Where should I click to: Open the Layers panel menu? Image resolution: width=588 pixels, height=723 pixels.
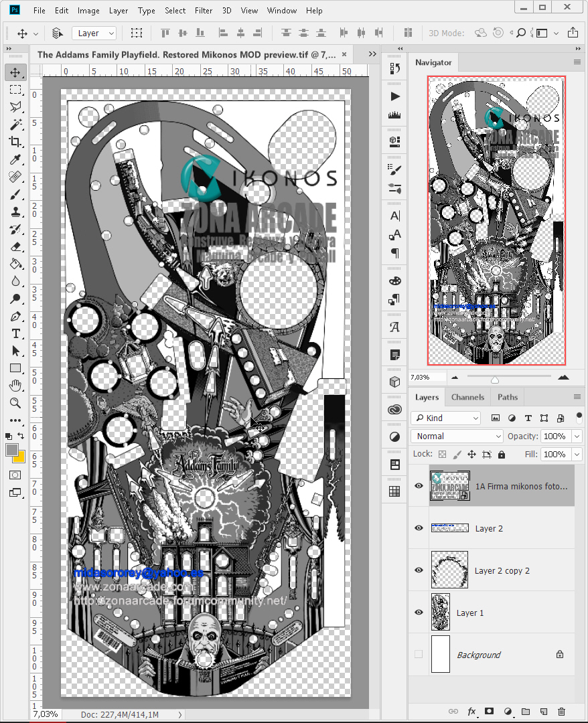(x=577, y=397)
